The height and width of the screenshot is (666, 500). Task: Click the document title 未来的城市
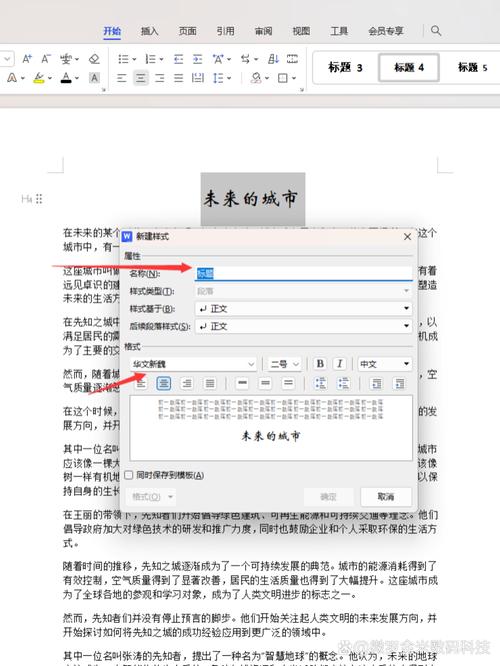[250, 199]
